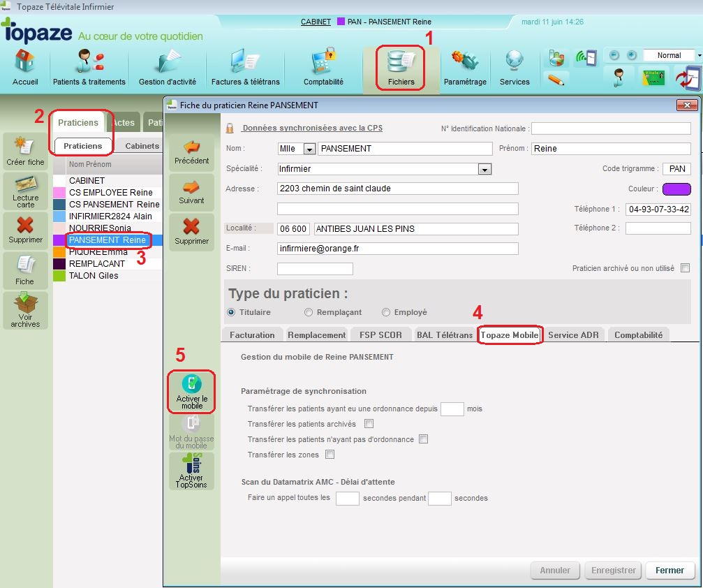The height and width of the screenshot is (588, 703).
Task: Select REMPLACANT in practitioner list
Action: (108, 264)
